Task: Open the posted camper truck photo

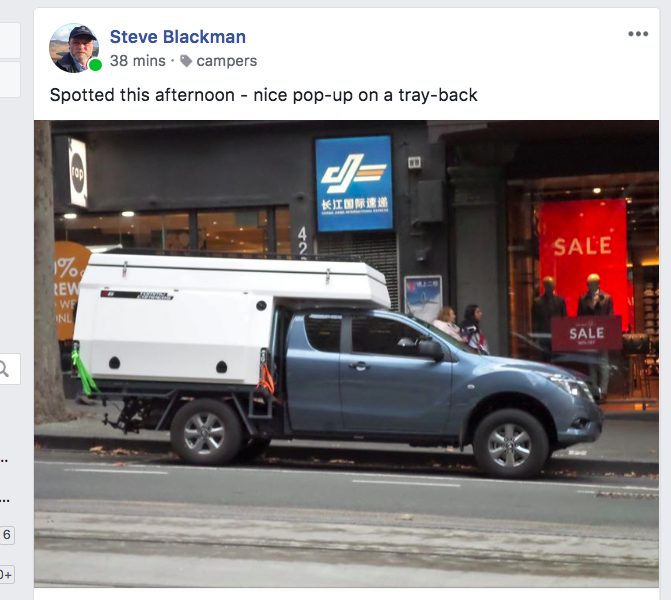Action: pyautogui.click(x=347, y=354)
